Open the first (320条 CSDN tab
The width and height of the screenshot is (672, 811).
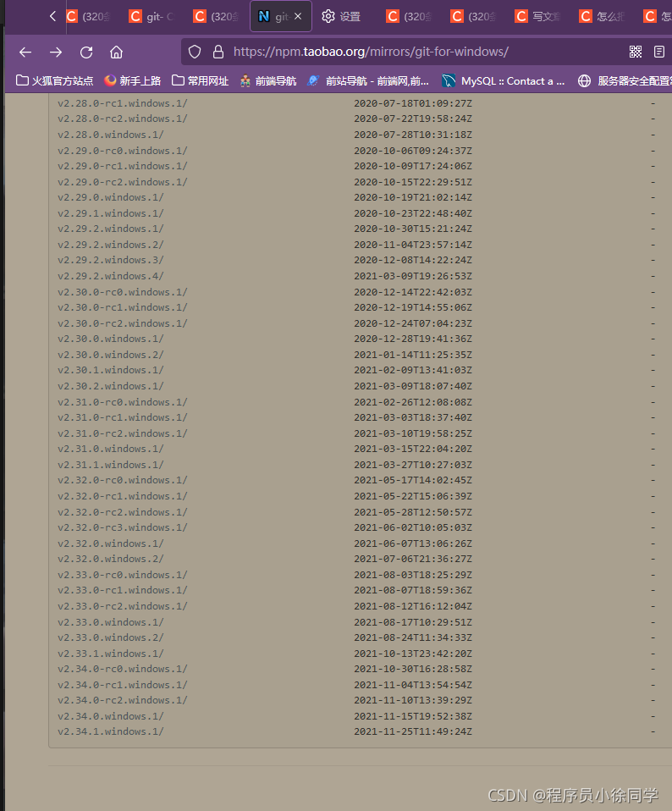tap(88, 17)
